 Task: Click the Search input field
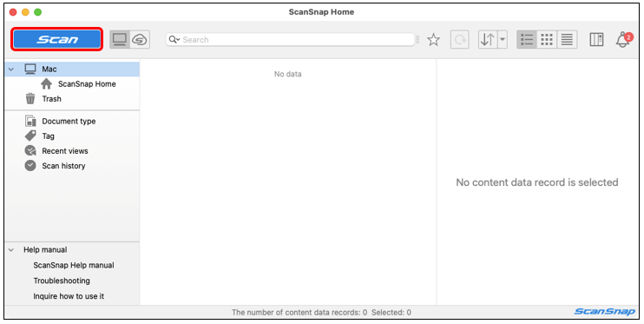pos(290,39)
